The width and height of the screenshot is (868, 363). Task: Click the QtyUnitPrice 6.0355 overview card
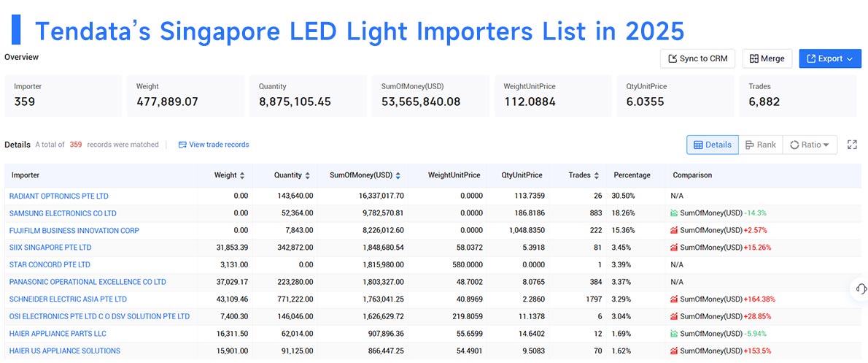tap(675, 96)
